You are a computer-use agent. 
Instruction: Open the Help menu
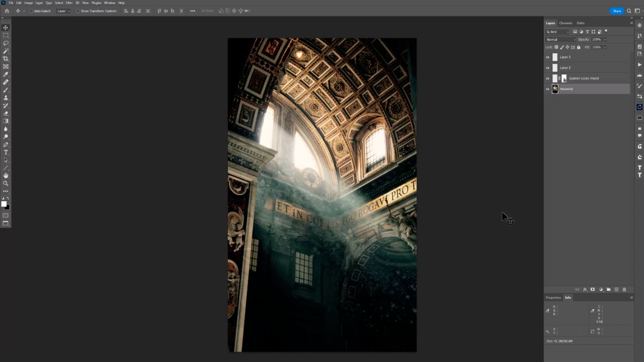(121, 3)
